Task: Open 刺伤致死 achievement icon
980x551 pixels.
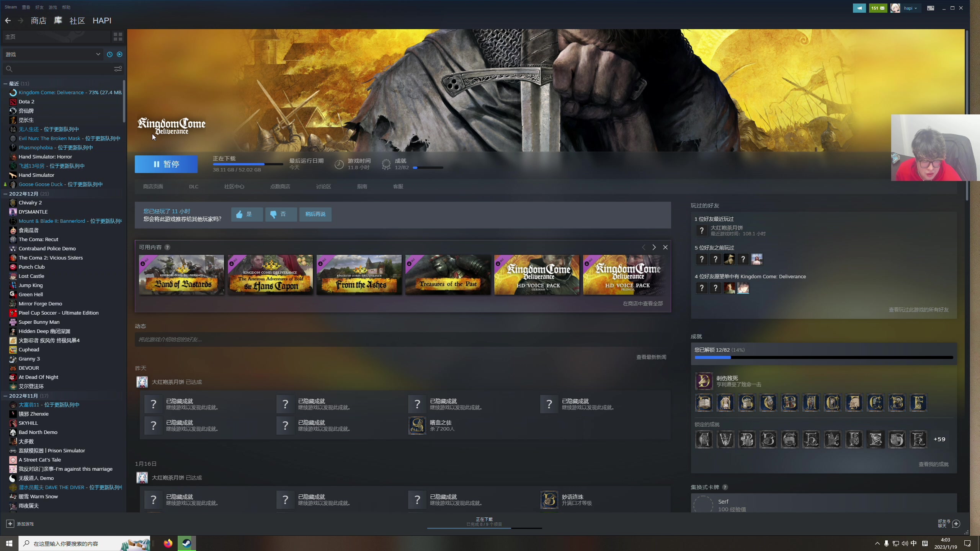Action: (704, 381)
